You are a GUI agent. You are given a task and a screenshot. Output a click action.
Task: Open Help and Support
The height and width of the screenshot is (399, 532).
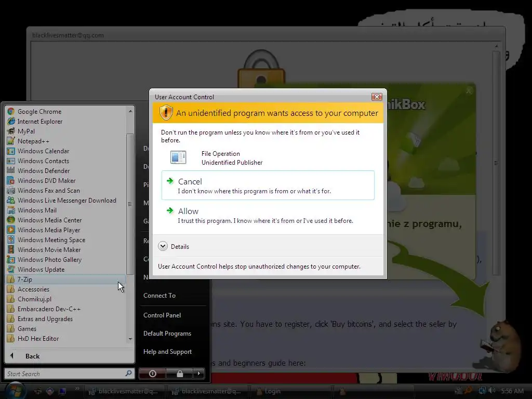tap(167, 352)
